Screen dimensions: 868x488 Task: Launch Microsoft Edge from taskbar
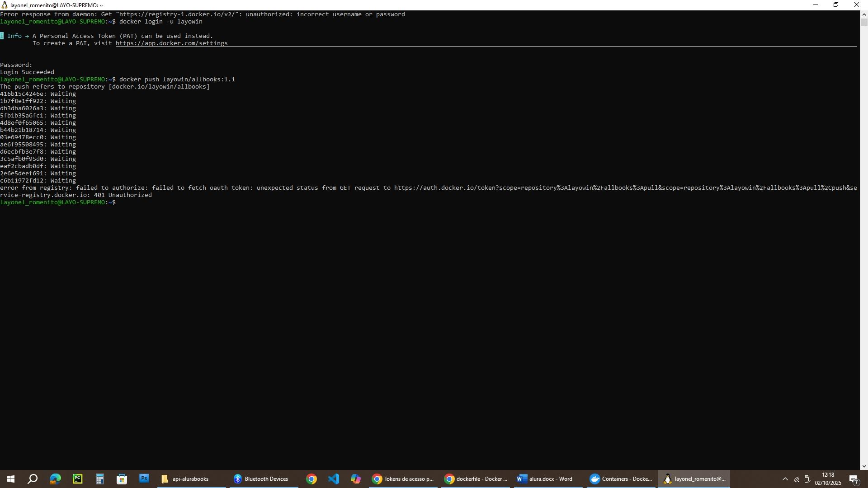[55, 479]
